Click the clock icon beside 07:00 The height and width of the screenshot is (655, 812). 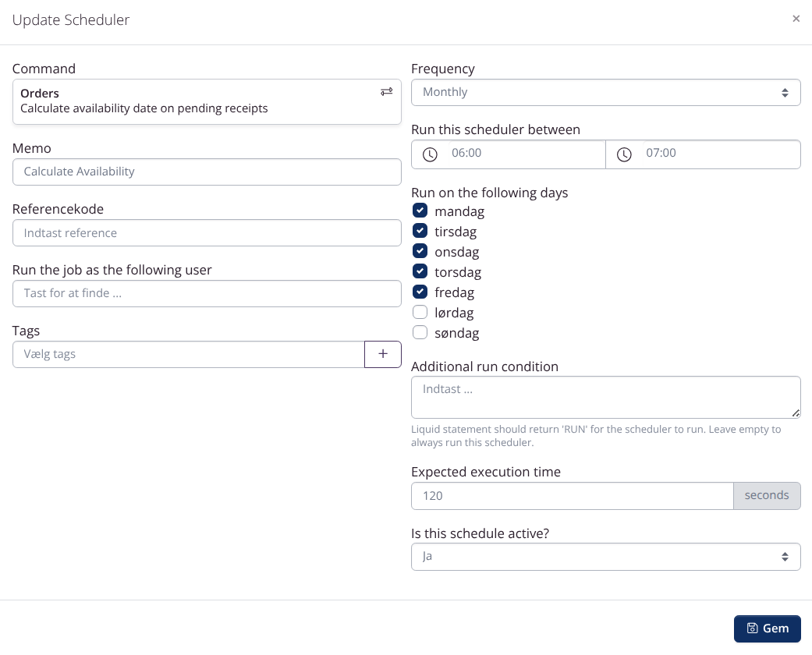624,154
